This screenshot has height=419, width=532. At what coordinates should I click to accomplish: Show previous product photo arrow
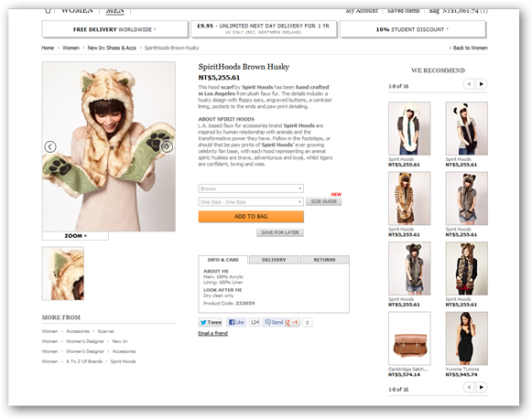[x=50, y=146]
